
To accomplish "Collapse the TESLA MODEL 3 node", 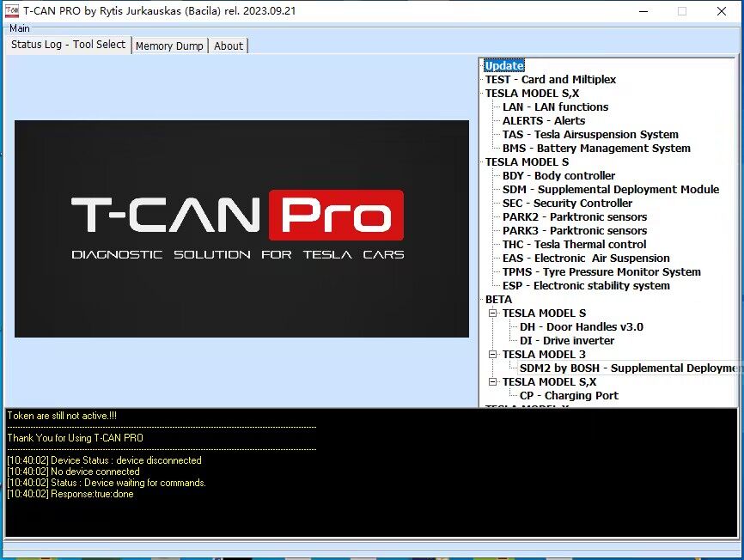I will coord(493,354).
